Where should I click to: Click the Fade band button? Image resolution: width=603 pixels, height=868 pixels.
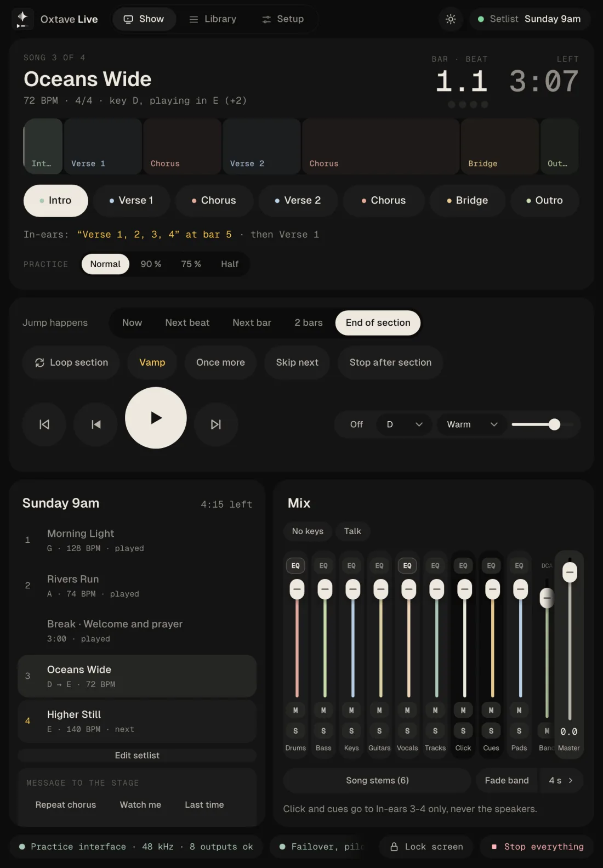507,780
